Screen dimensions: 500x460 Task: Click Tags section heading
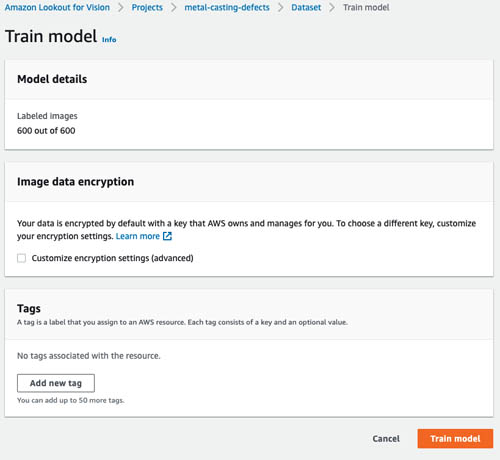29,309
